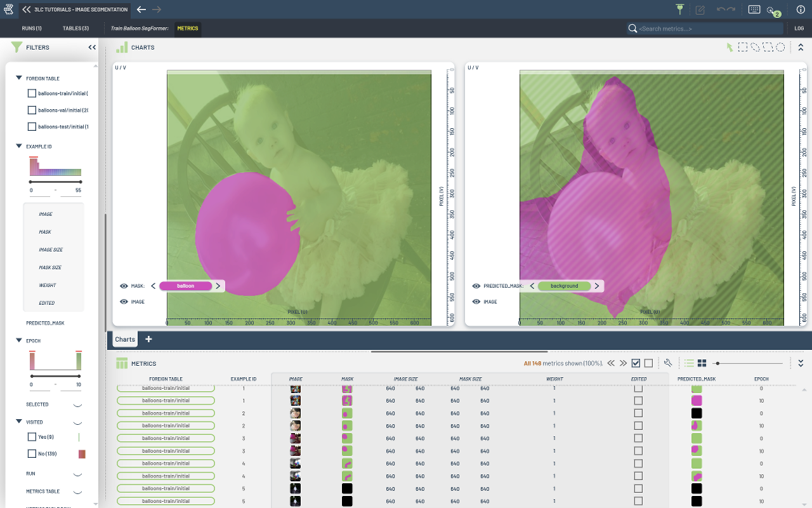Viewport: 812px width, 508px height.
Task: Click the info icon in top bar
Action: 801,10
